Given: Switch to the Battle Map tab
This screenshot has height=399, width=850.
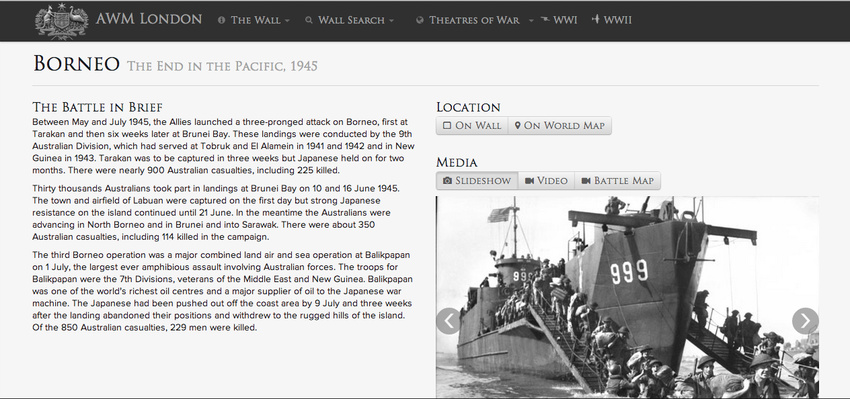Looking at the screenshot, I should point(617,181).
